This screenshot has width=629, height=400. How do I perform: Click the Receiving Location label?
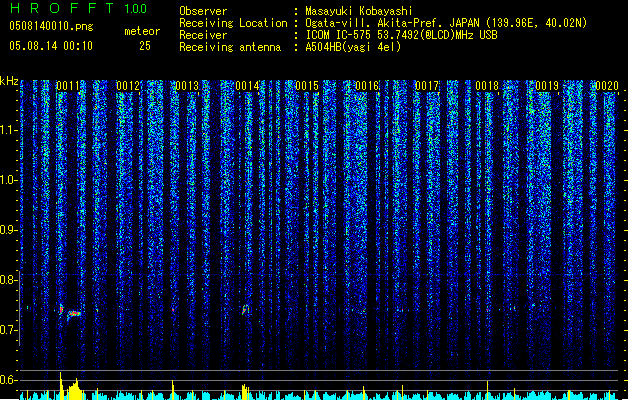233,23
